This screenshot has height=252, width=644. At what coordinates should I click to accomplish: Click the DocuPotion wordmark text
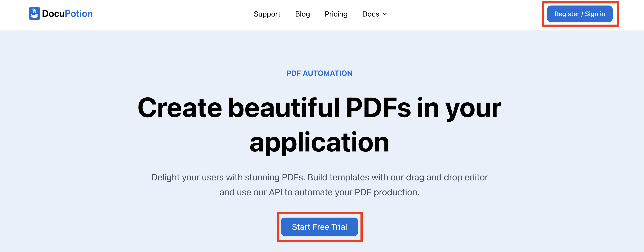click(67, 14)
